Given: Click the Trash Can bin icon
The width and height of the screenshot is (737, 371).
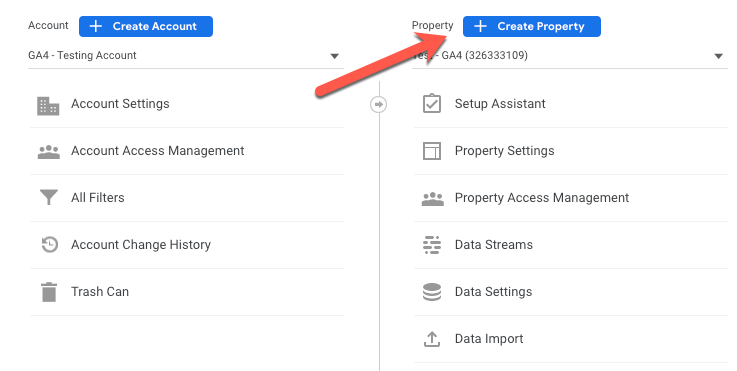Looking at the screenshot, I should [49, 292].
